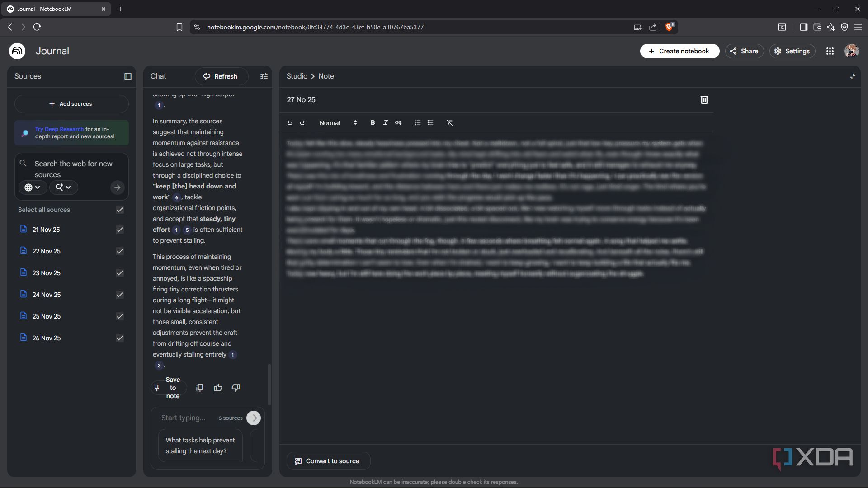The width and height of the screenshot is (868, 488).
Task: Copy the chat response
Action: coord(199,388)
